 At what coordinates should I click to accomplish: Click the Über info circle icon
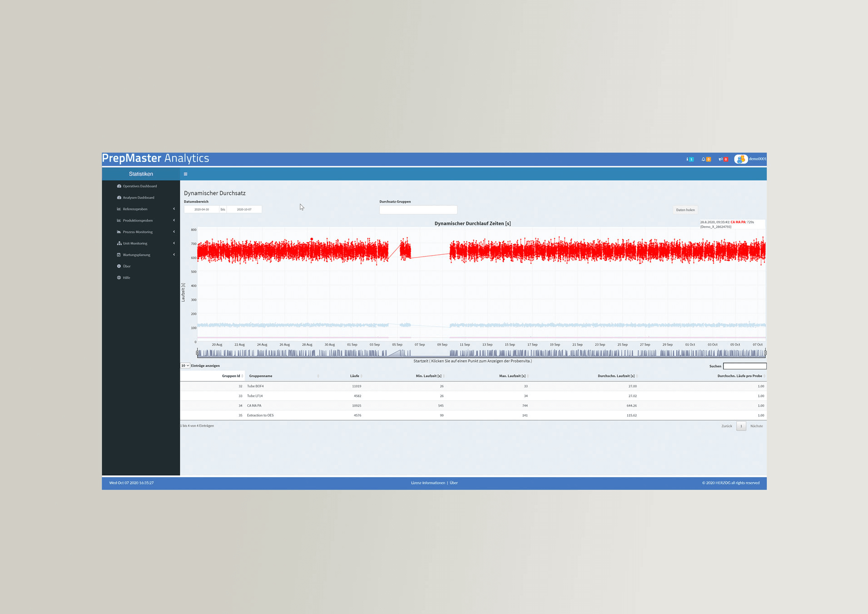(x=119, y=266)
